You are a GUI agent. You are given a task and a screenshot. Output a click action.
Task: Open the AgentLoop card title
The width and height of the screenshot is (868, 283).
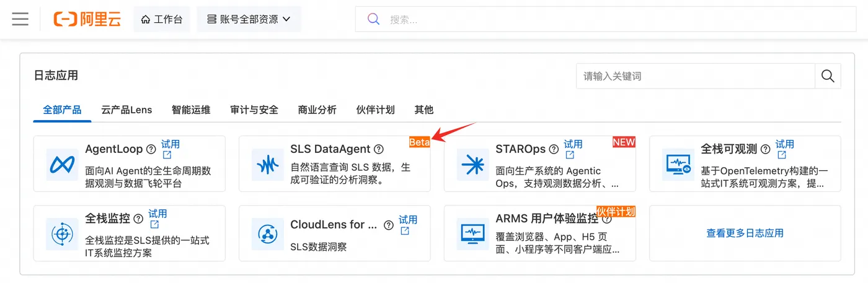(114, 149)
